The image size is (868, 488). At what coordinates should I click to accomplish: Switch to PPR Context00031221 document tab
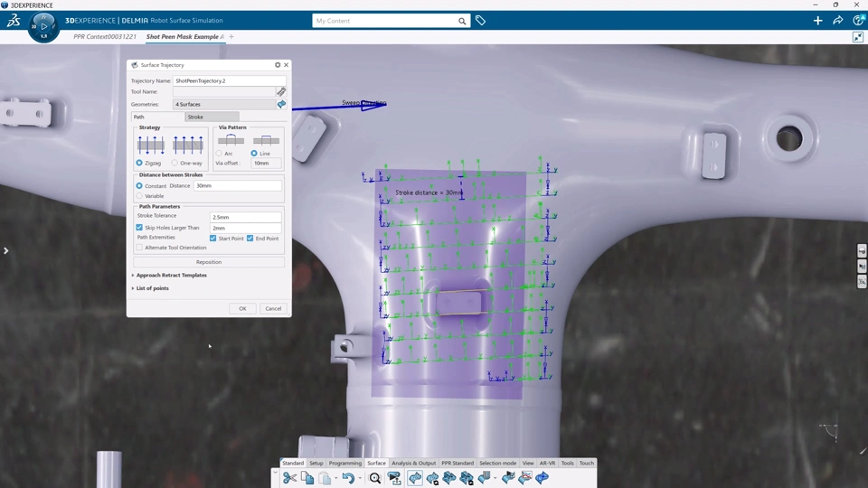pyautogui.click(x=105, y=36)
